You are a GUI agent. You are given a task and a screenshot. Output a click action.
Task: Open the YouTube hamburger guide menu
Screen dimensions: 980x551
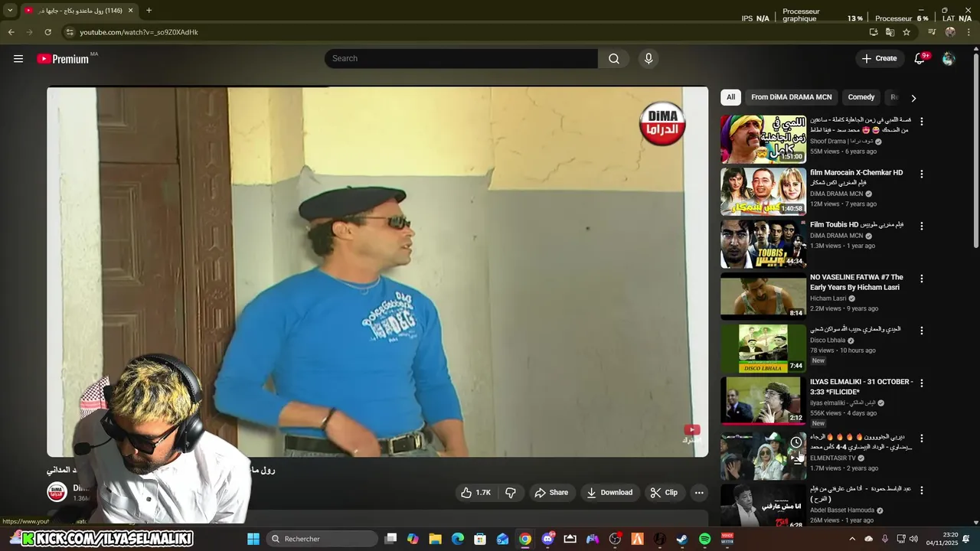18,59
